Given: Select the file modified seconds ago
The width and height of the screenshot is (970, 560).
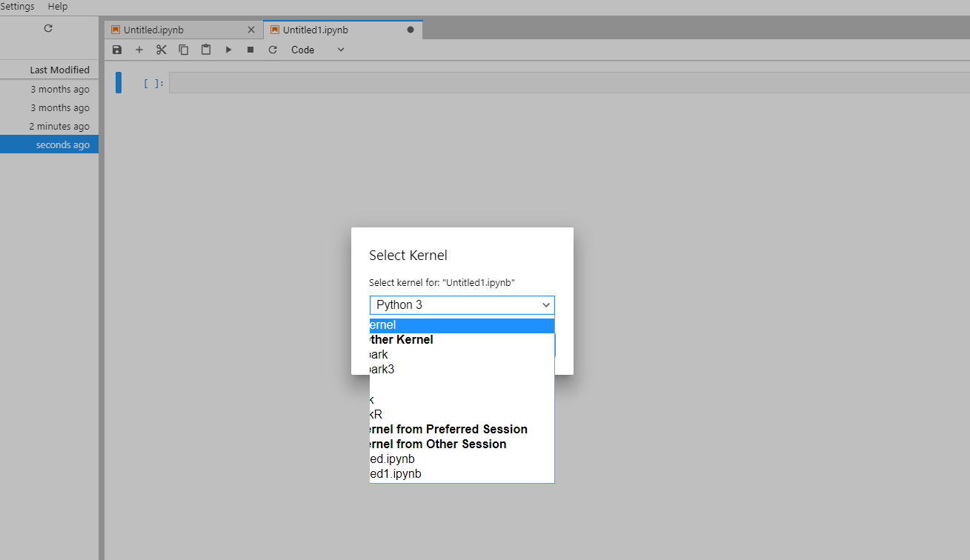Looking at the screenshot, I should (49, 144).
